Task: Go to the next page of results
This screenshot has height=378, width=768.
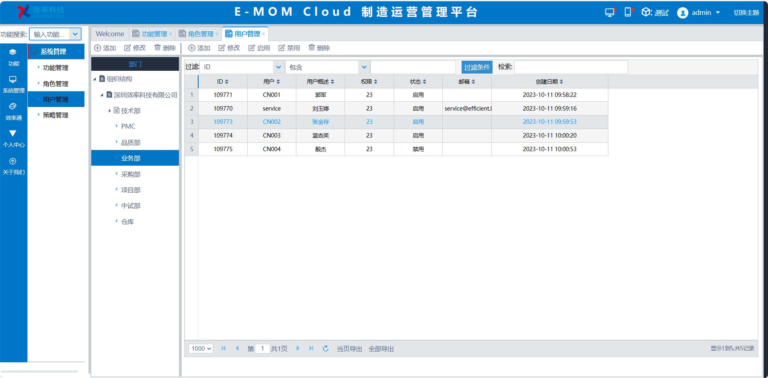Action: pyautogui.click(x=297, y=349)
